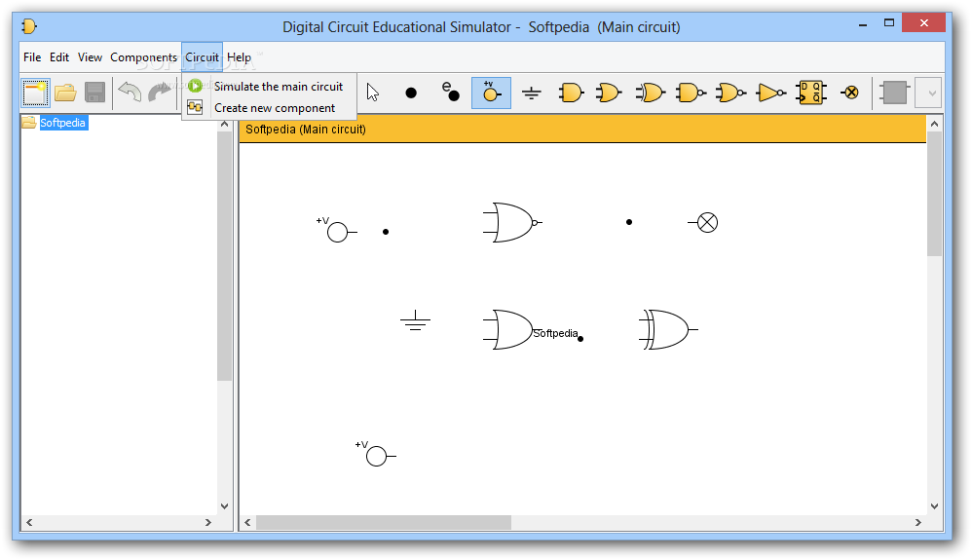Click the canvas scroll down arrow
This screenshot has width=972, height=560.
pyautogui.click(x=934, y=506)
